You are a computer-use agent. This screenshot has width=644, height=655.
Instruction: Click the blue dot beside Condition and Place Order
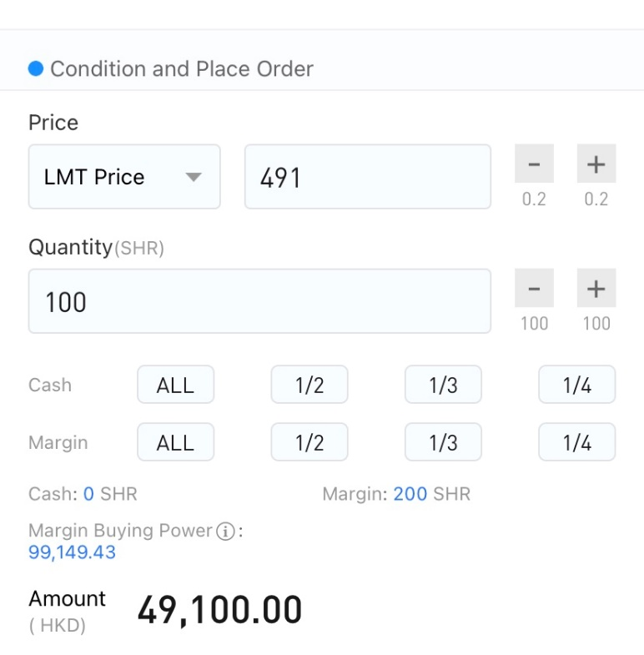point(36,68)
